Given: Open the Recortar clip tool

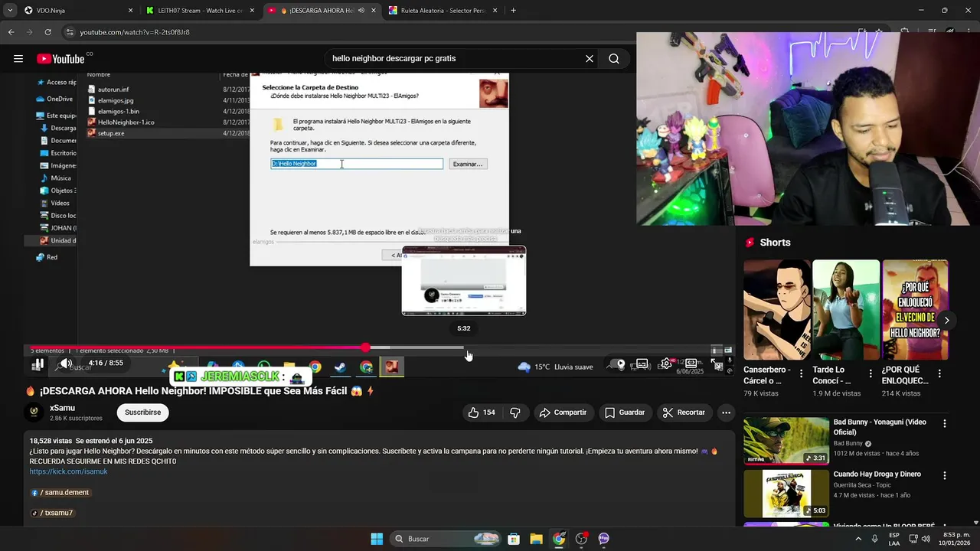Looking at the screenshot, I should click(684, 412).
